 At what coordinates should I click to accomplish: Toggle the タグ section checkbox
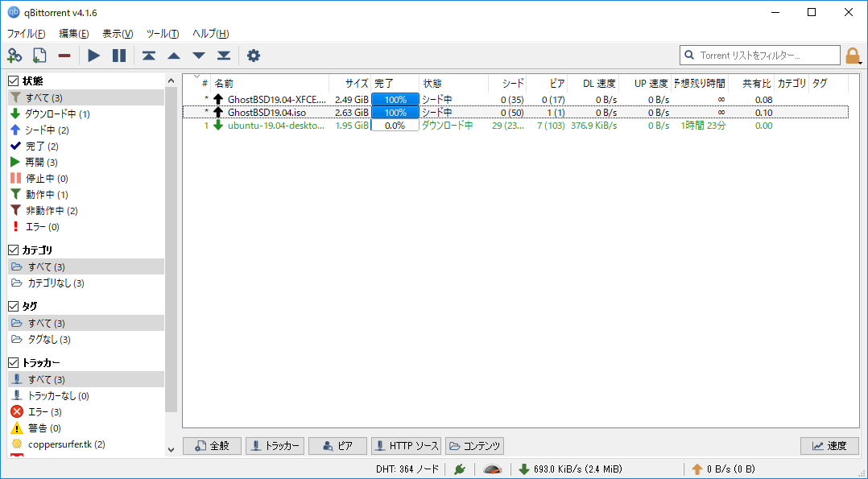pyautogui.click(x=14, y=306)
